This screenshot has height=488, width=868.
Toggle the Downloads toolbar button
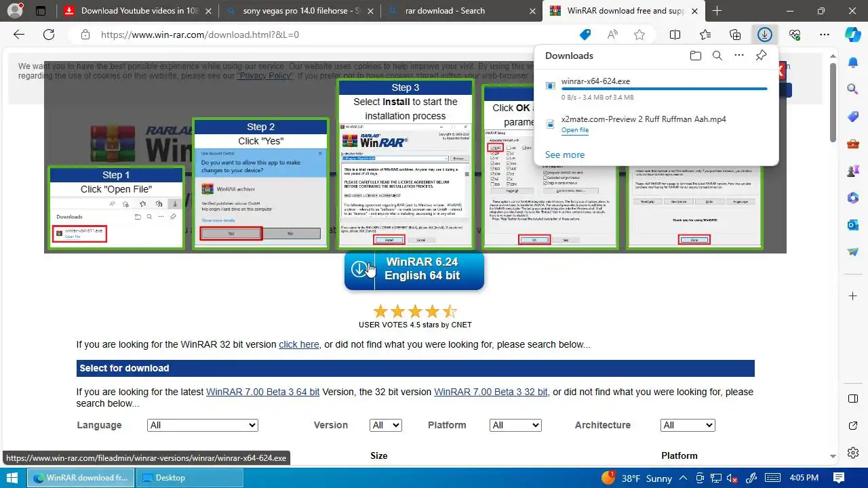(x=765, y=35)
